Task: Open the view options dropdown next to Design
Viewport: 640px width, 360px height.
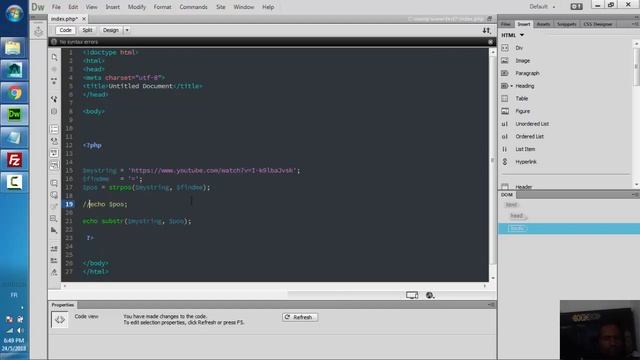Action: tap(127, 30)
